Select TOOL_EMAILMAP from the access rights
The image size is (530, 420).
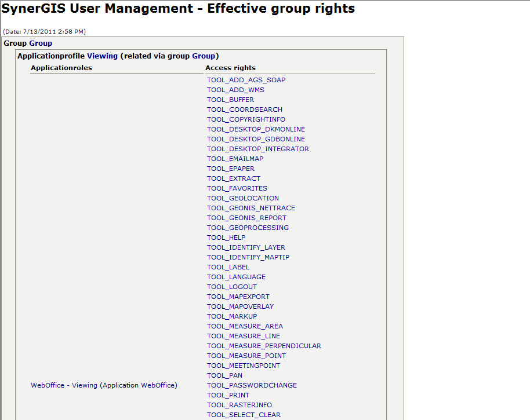(x=235, y=158)
